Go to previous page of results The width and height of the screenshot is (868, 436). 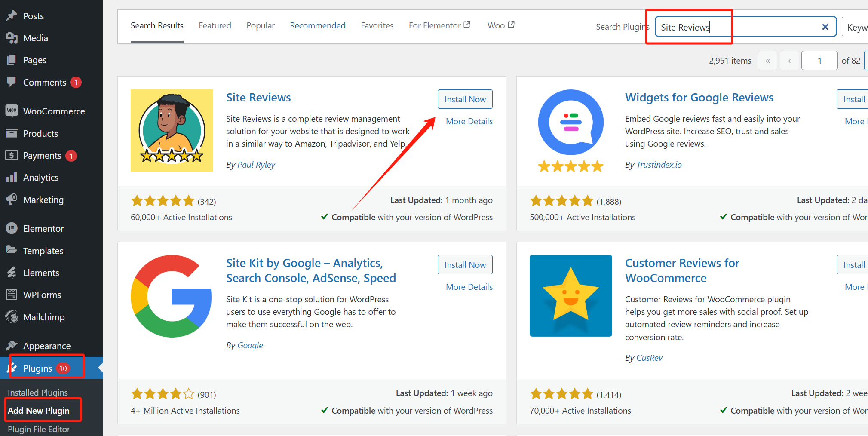789,61
